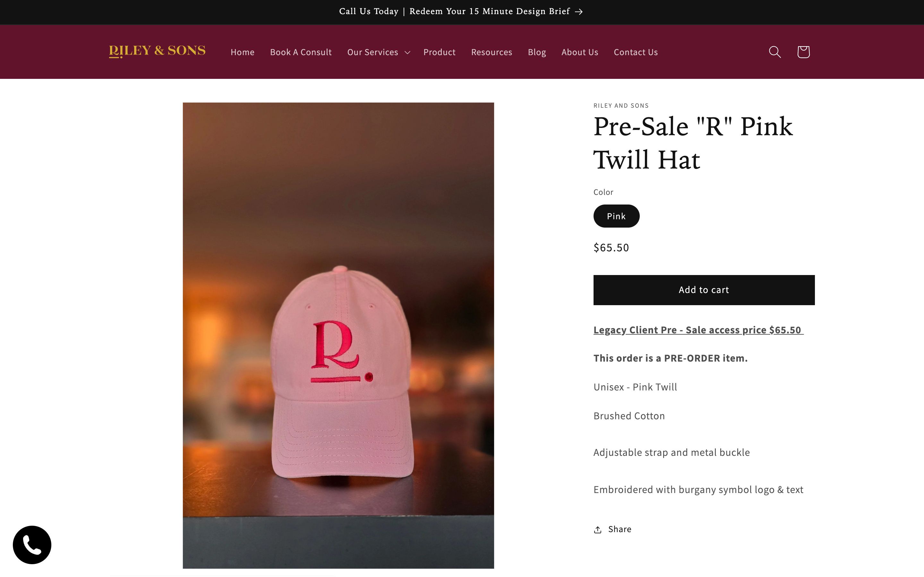Viewport: 924px width, 577px height.
Task: Click the Share button text
Action: pyautogui.click(x=619, y=529)
